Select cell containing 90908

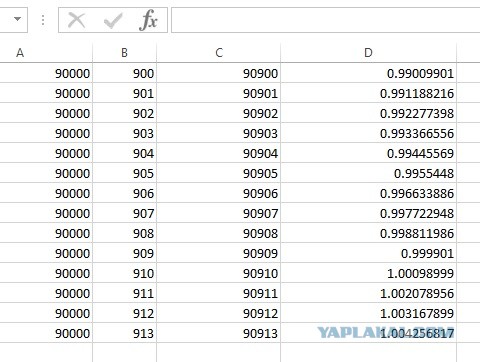pyautogui.click(x=219, y=233)
